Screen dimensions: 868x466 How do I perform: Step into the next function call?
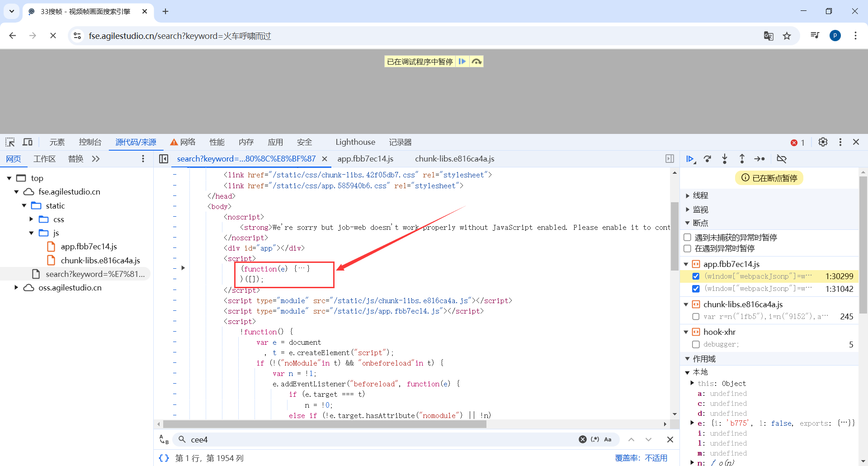[725, 159]
